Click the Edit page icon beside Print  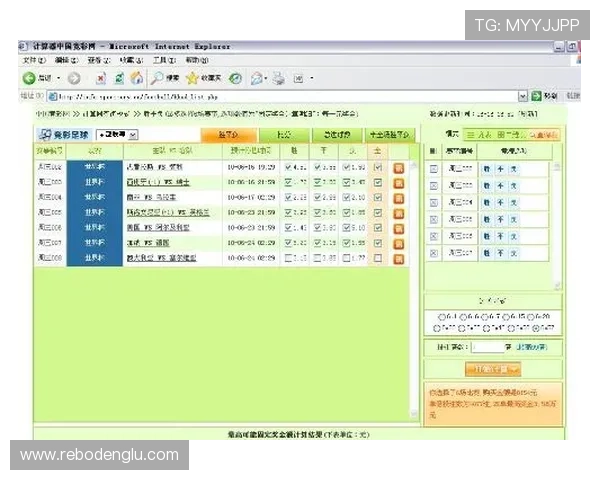click(298, 78)
